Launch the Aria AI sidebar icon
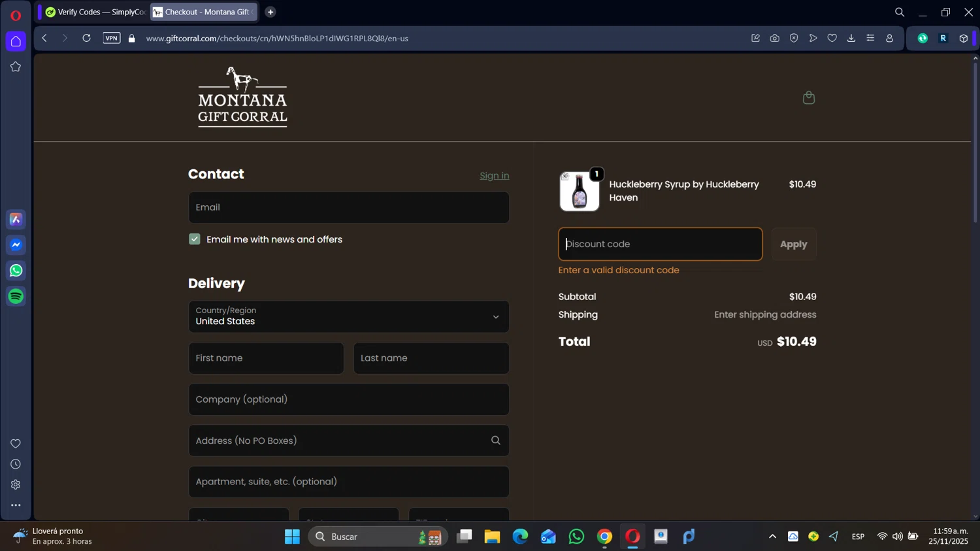980x551 pixels. [16, 220]
